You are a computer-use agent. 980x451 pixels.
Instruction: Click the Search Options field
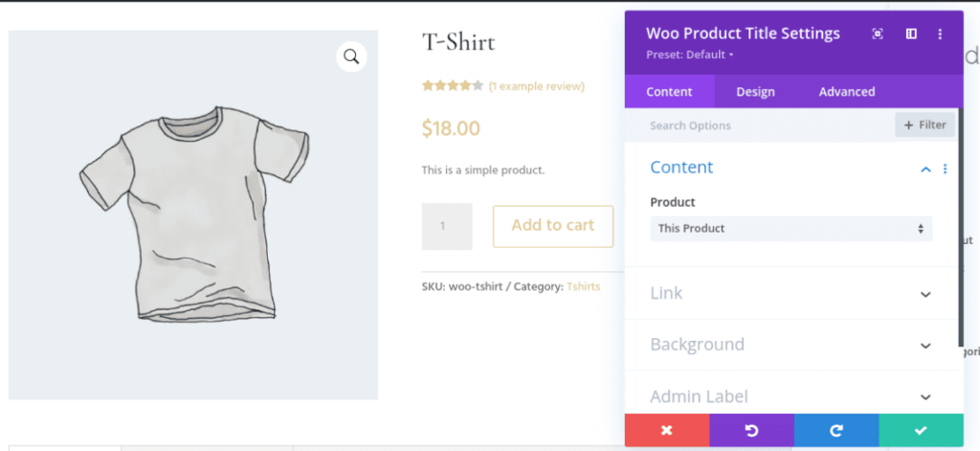756,125
